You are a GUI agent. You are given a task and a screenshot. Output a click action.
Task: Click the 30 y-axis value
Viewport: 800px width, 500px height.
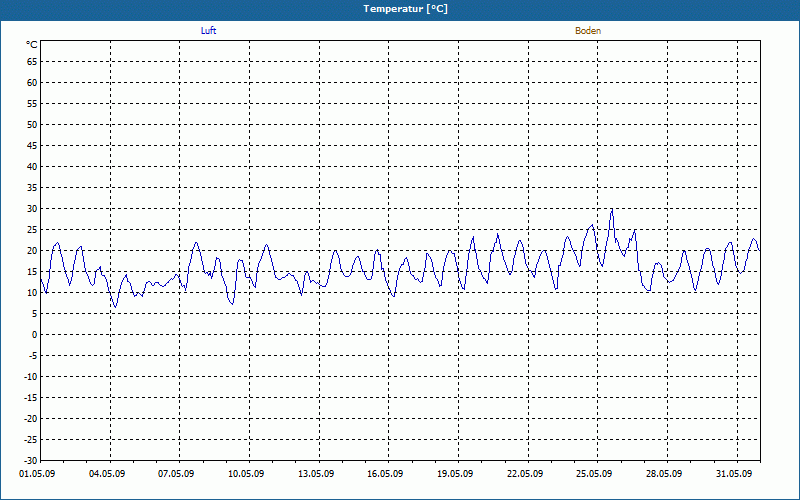(x=32, y=209)
